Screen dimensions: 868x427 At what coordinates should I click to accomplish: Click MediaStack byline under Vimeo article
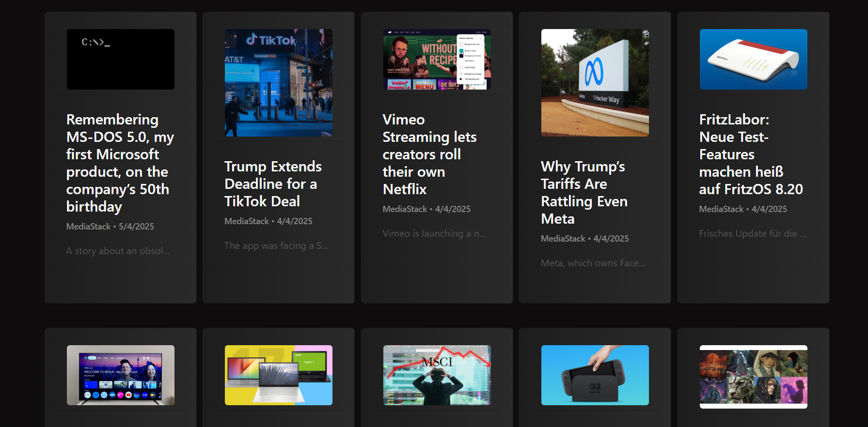(426, 209)
